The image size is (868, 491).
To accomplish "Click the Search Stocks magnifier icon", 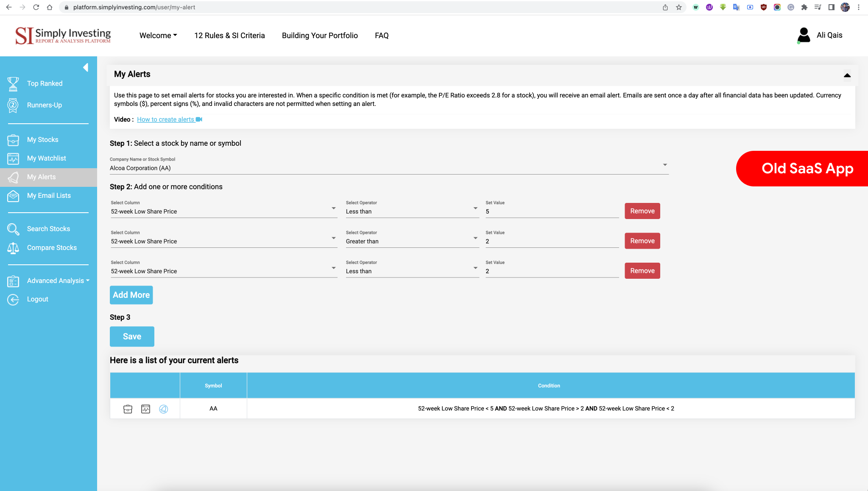I will pyautogui.click(x=13, y=229).
